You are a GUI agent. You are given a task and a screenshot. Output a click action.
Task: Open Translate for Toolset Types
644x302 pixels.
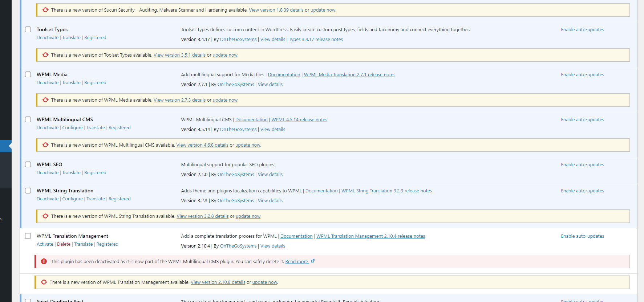[x=72, y=38]
